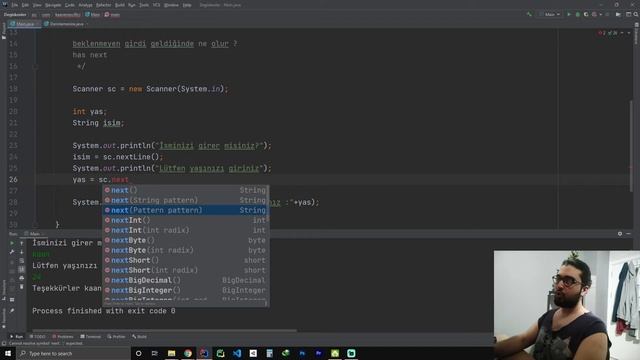
Task: Open the Help menu
Action: (187, 5)
